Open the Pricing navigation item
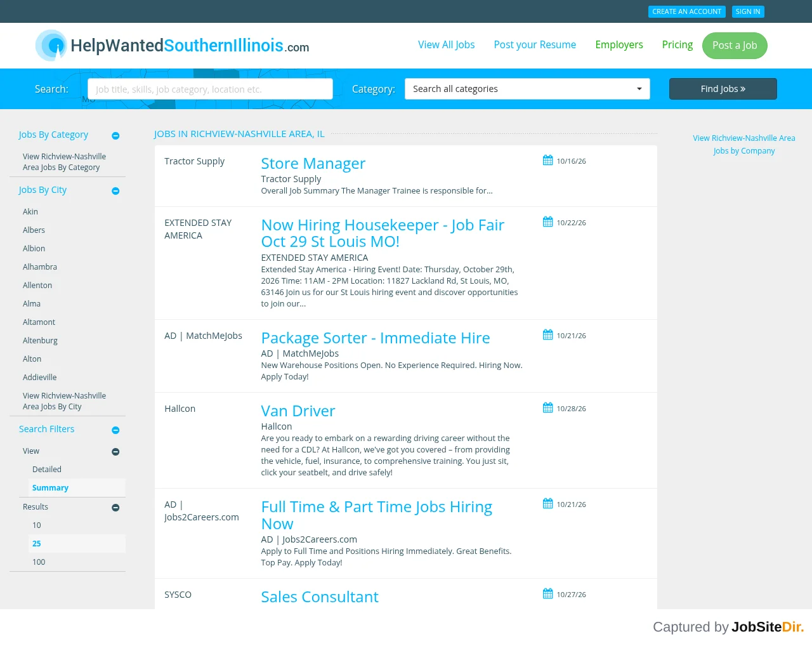812x646 pixels. [678, 45]
